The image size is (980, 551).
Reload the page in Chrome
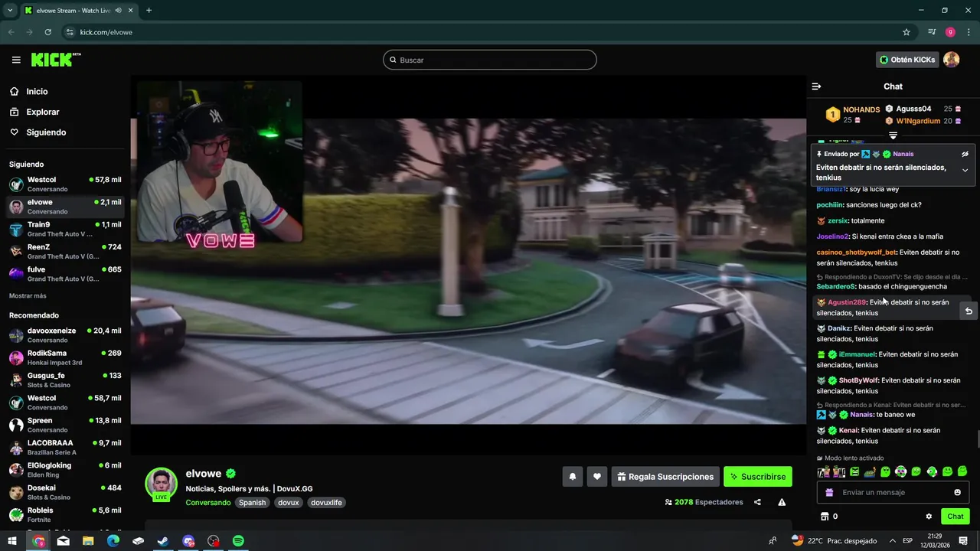coord(47,32)
